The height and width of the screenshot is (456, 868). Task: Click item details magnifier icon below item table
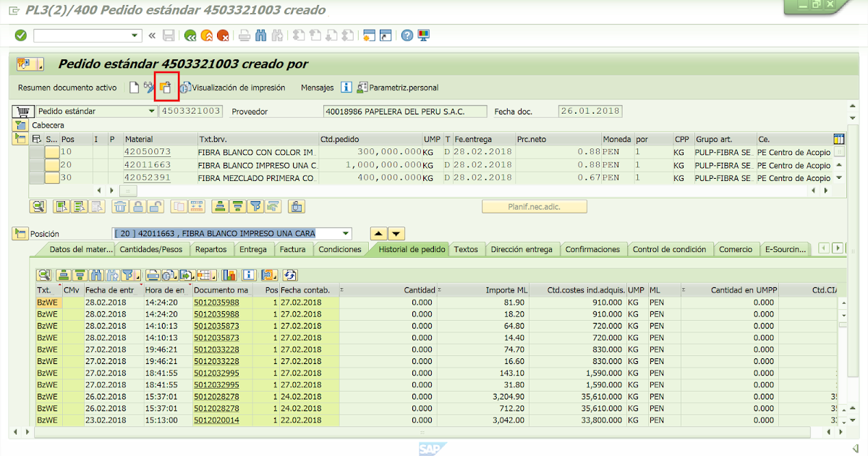point(38,206)
